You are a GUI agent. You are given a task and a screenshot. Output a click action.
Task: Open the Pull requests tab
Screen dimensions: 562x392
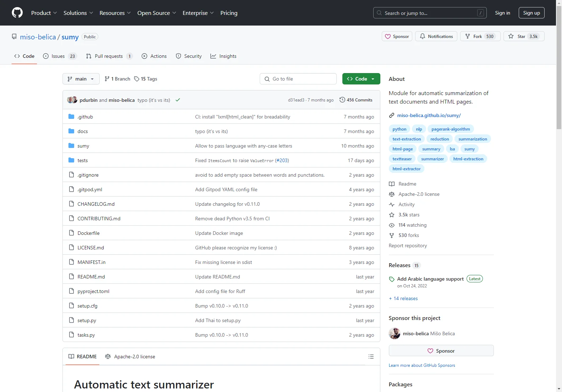click(x=109, y=56)
